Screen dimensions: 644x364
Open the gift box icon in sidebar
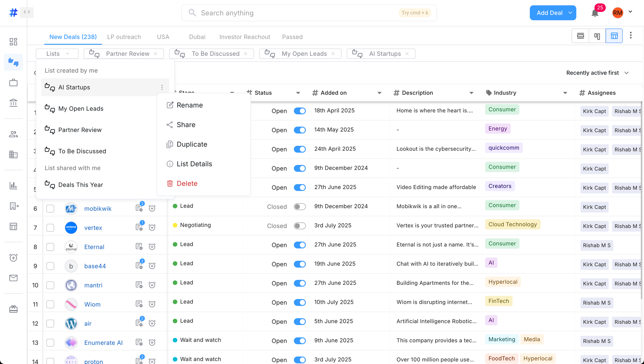(x=13, y=309)
